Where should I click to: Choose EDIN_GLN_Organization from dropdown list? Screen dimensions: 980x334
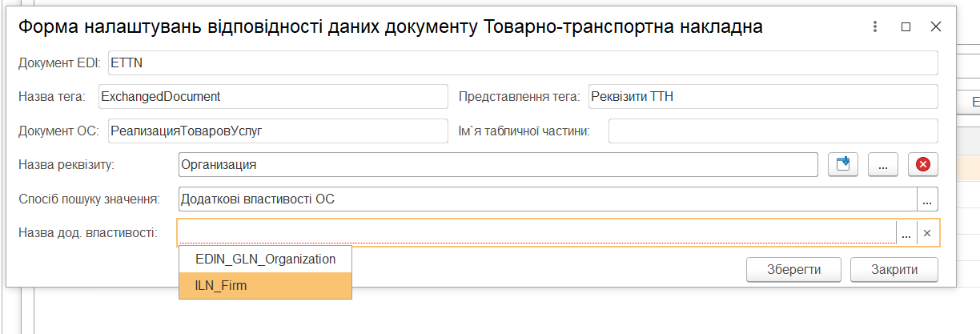click(x=265, y=259)
